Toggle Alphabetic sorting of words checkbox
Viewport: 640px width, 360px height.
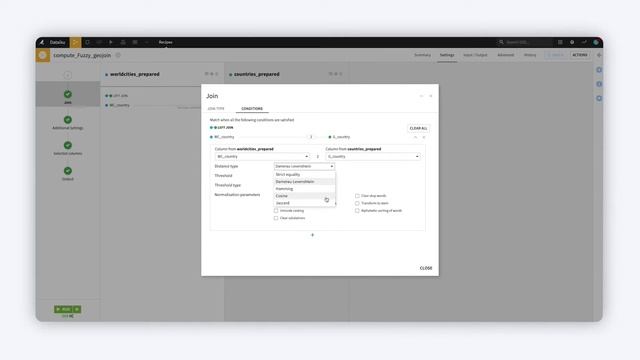click(357, 211)
